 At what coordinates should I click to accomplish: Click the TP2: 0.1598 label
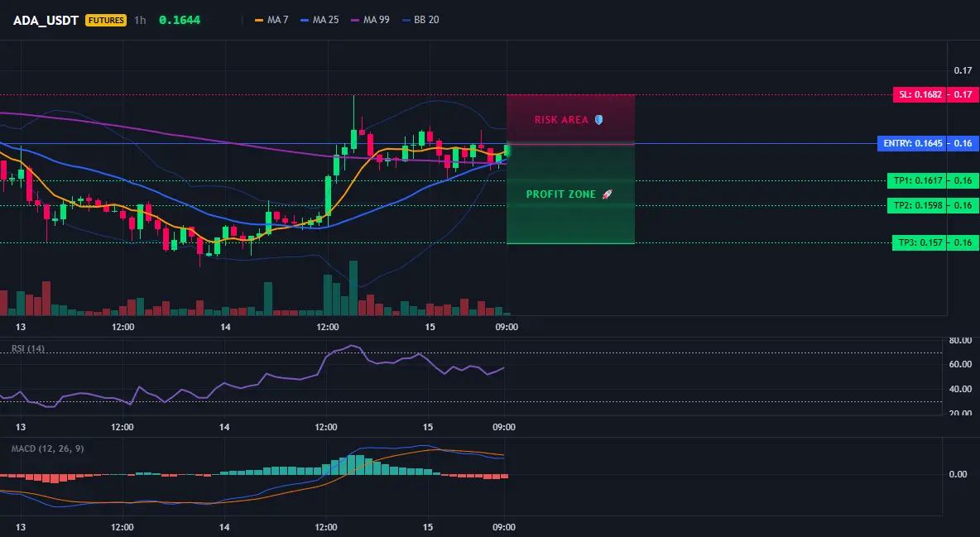(x=917, y=205)
